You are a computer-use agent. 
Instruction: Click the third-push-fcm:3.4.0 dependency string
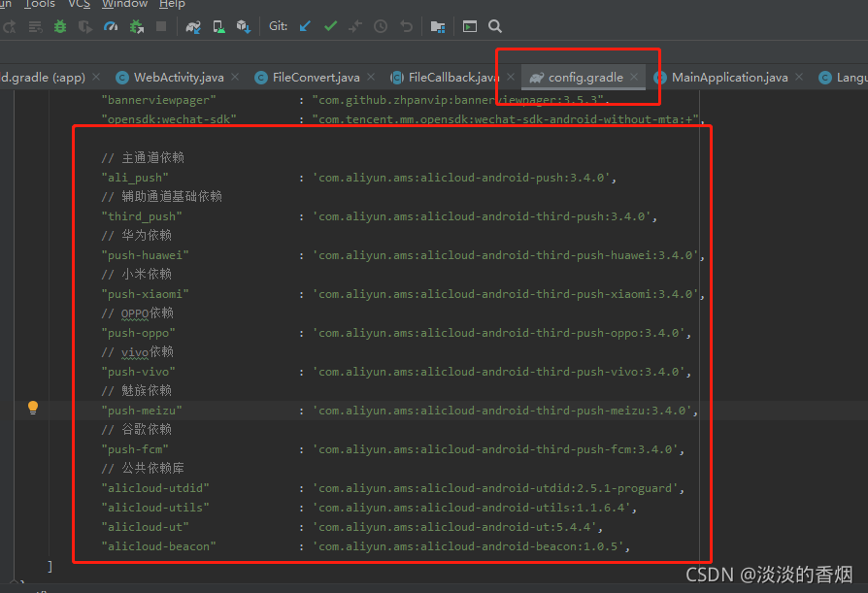(495, 449)
